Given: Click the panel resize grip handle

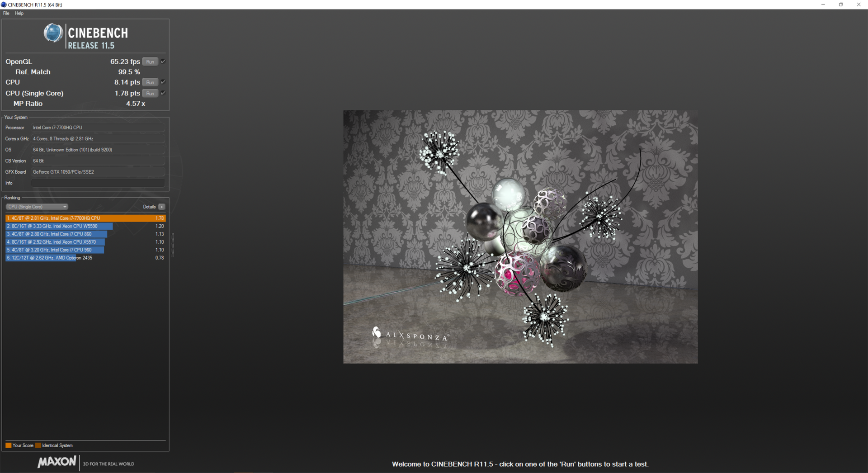Looking at the screenshot, I should pyautogui.click(x=173, y=245).
